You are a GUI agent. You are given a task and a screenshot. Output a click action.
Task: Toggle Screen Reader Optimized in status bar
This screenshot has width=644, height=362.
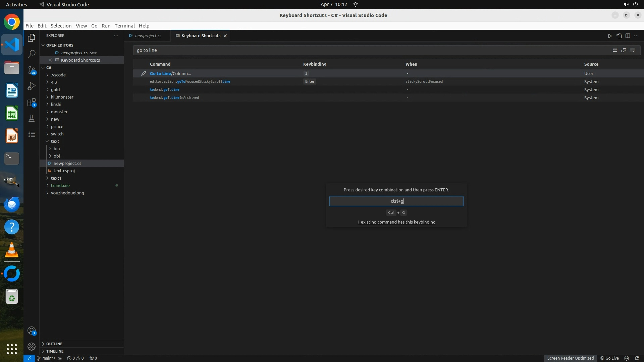tap(570, 358)
